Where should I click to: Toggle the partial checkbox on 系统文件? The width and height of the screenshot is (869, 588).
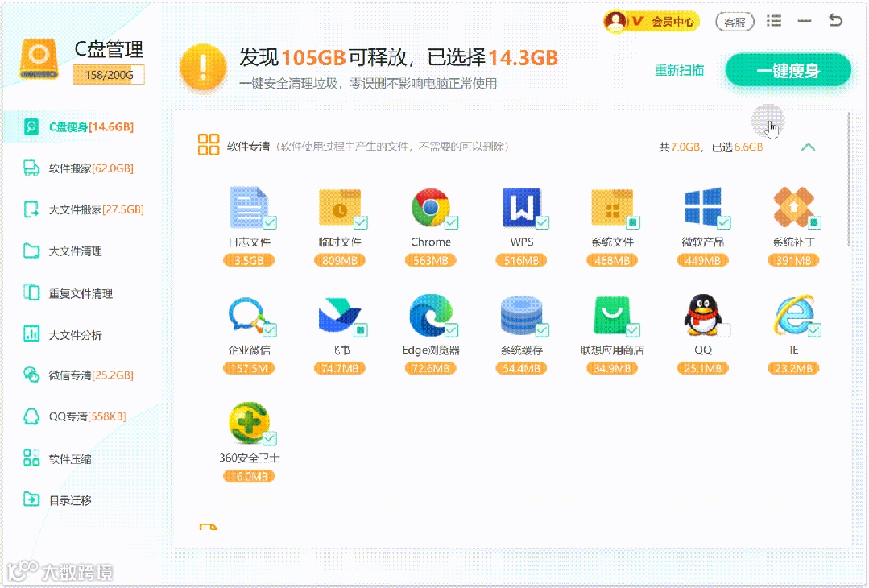633,222
